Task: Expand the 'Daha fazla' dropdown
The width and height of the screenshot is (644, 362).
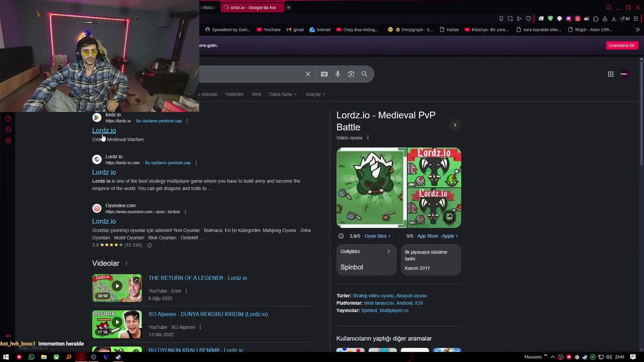Action: coord(283,94)
